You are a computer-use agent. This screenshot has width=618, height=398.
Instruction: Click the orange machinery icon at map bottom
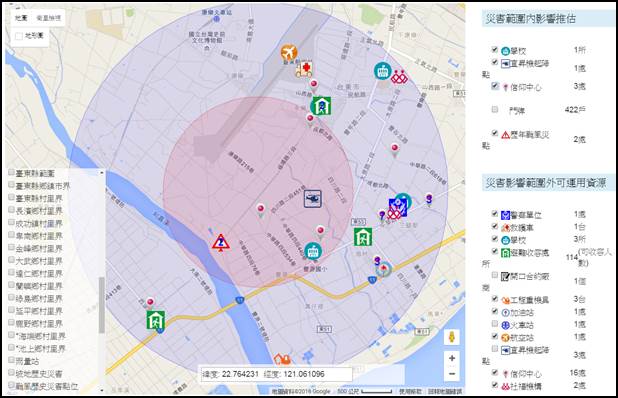pos(282,359)
